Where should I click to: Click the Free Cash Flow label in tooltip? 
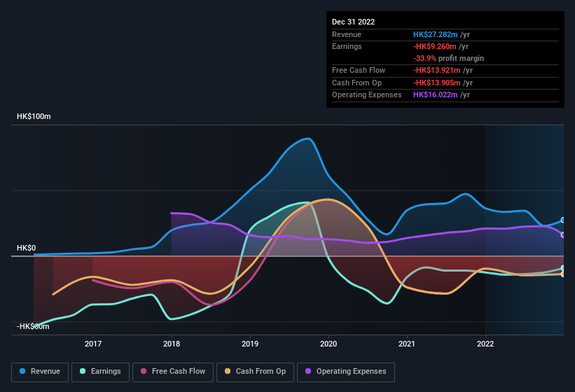[359, 70]
